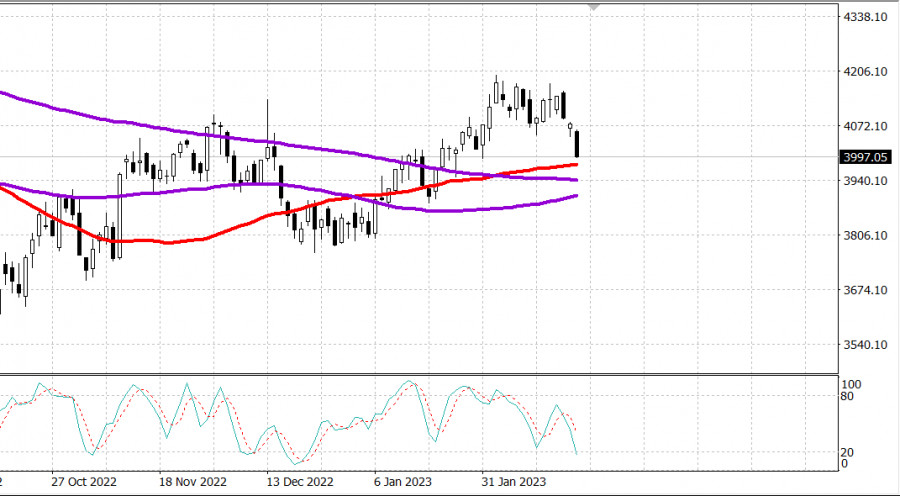This screenshot has height=496, width=900.
Task: Select the 3806.10 price scale label
Action: point(866,236)
